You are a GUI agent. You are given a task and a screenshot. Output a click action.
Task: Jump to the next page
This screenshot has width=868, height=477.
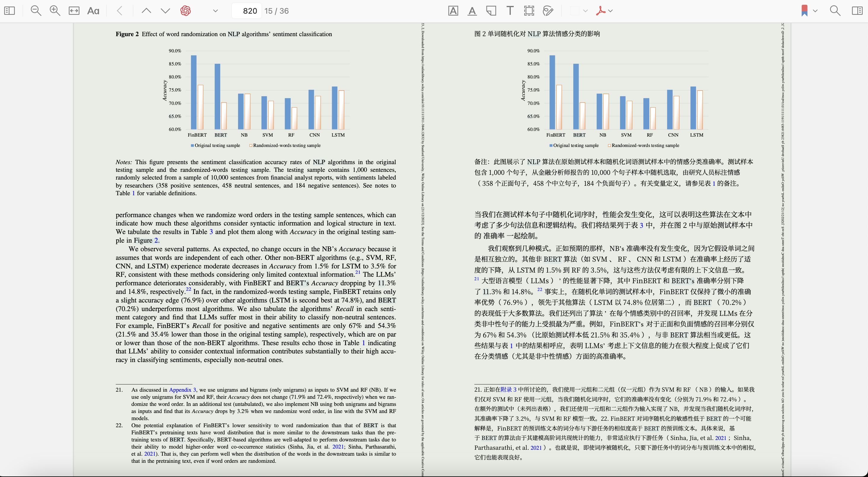tap(165, 11)
